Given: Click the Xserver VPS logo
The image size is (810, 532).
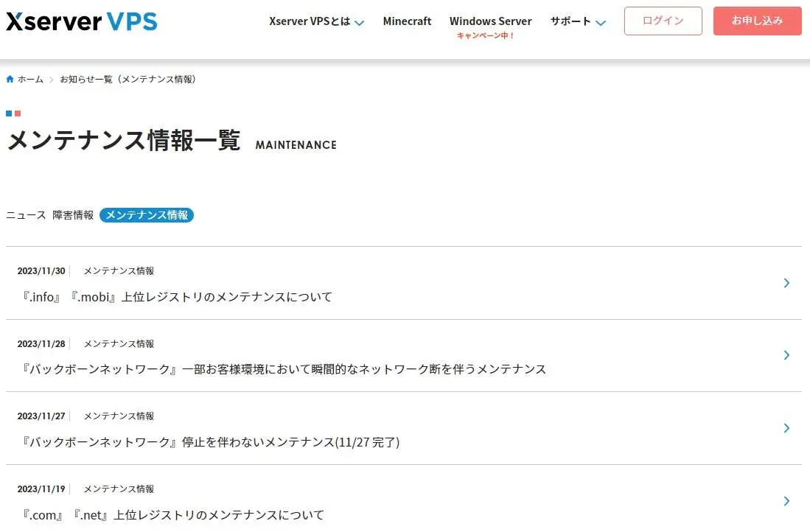Looking at the screenshot, I should pos(82,21).
